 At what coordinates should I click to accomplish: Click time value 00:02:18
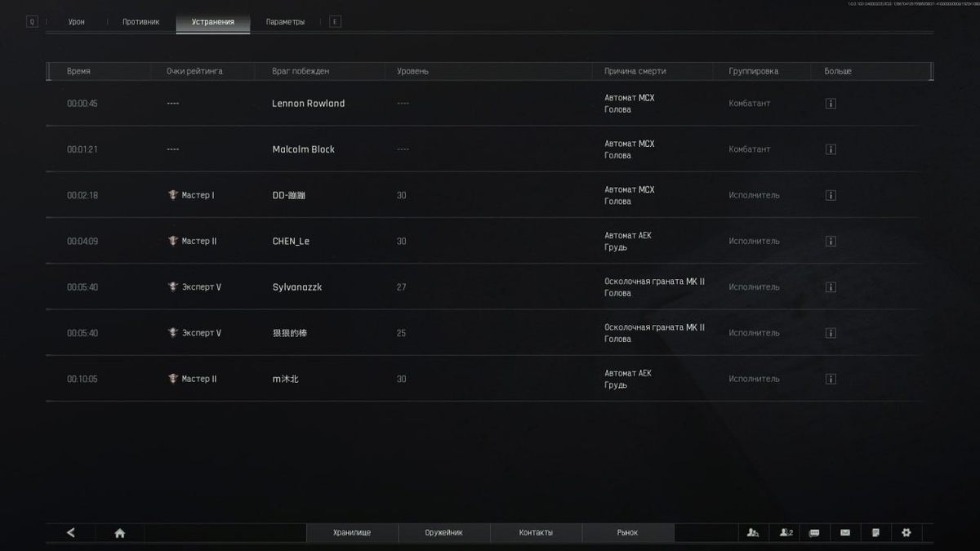coord(82,195)
